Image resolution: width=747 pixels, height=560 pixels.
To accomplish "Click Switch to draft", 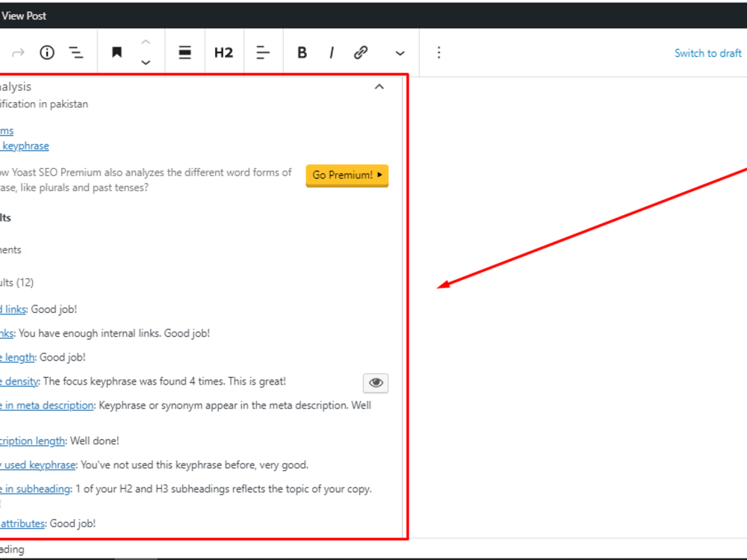I will point(708,53).
